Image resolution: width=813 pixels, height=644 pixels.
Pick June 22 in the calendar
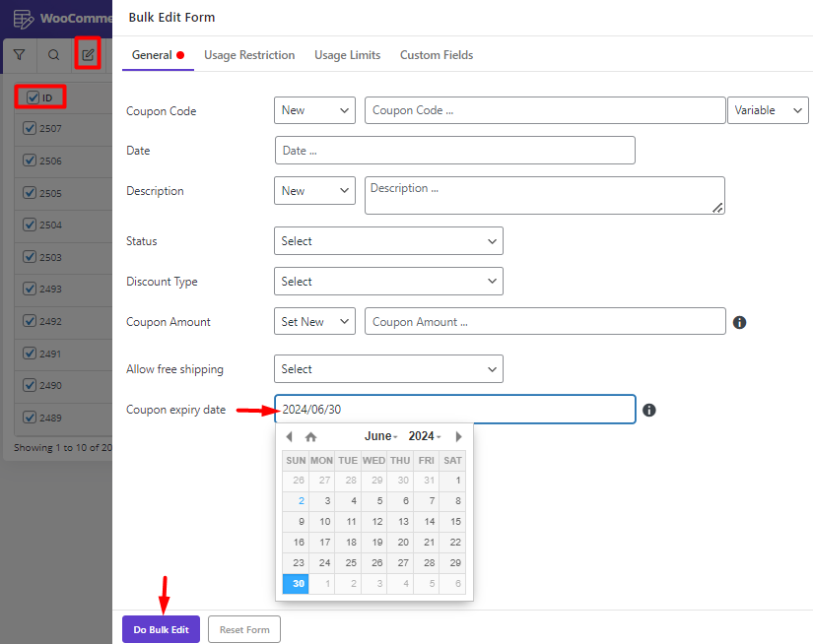click(452, 543)
